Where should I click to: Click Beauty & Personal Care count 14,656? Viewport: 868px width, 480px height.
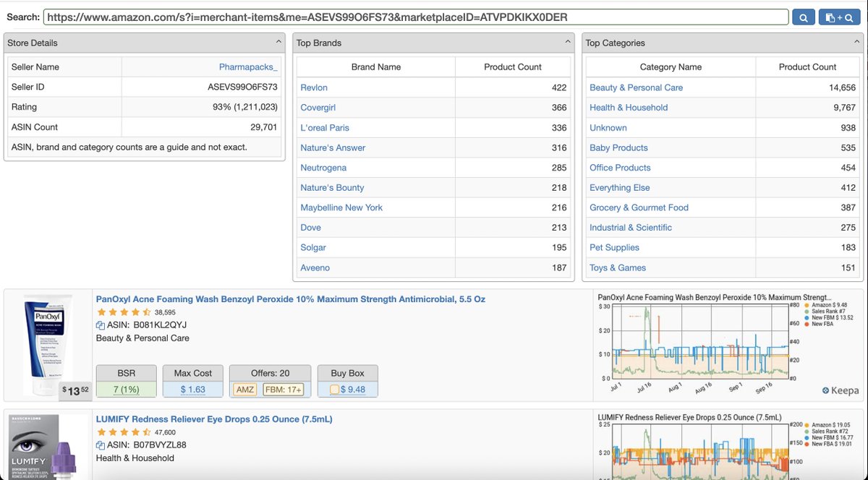(x=842, y=87)
